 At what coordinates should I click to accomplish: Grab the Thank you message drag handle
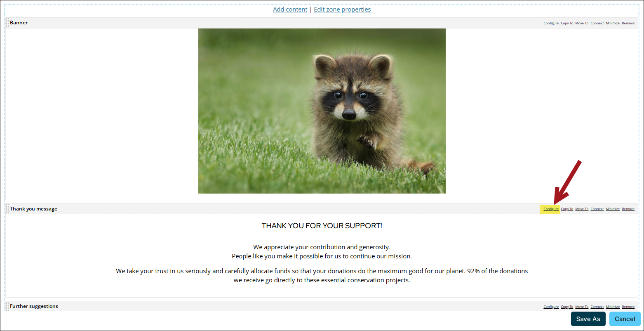pyautogui.click(x=7, y=209)
